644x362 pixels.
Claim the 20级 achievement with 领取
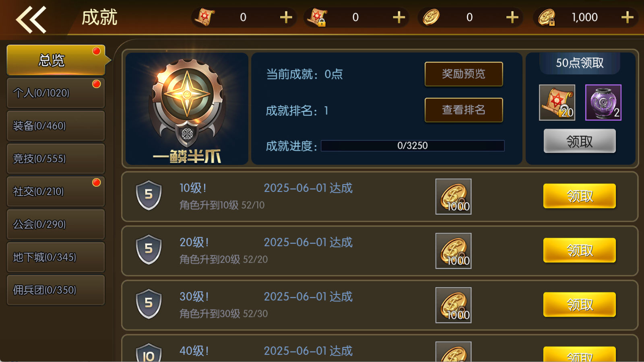[x=580, y=250]
